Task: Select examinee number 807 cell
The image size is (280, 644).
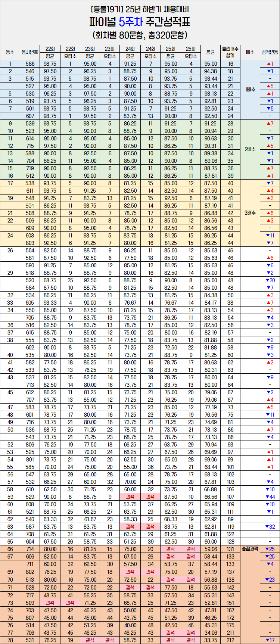Action: 30,618
